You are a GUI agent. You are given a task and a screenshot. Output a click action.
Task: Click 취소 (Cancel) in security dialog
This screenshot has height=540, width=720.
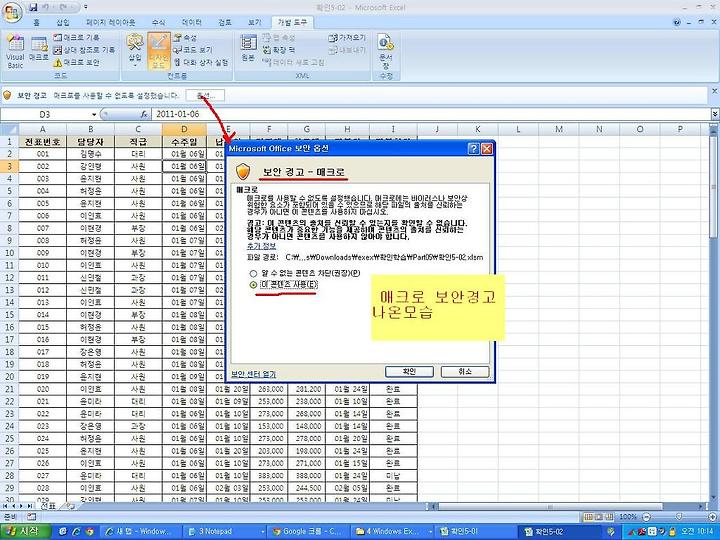pos(465,371)
